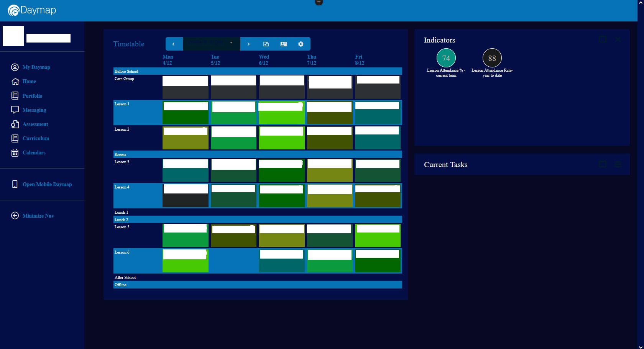Image resolution: width=644 pixels, height=349 pixels.
Task: Click the mobile phone icon for Mobile Daymap
Action: [15, 184]
